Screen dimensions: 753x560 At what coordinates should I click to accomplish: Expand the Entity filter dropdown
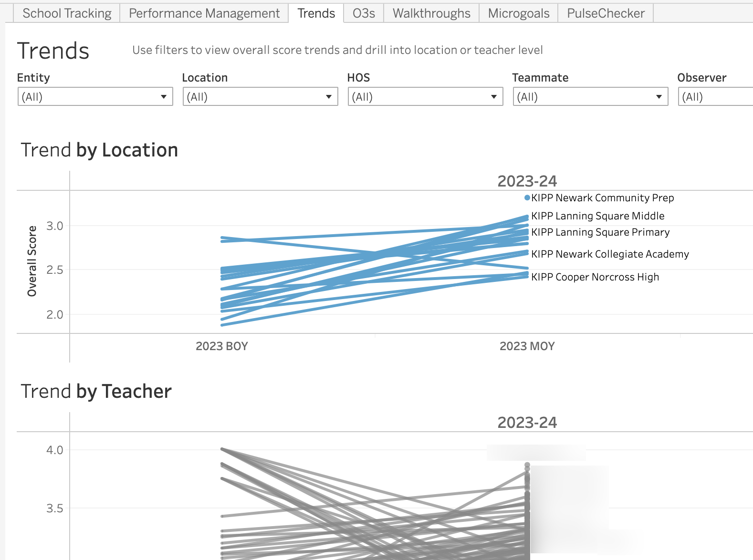(x=95, y=97)
